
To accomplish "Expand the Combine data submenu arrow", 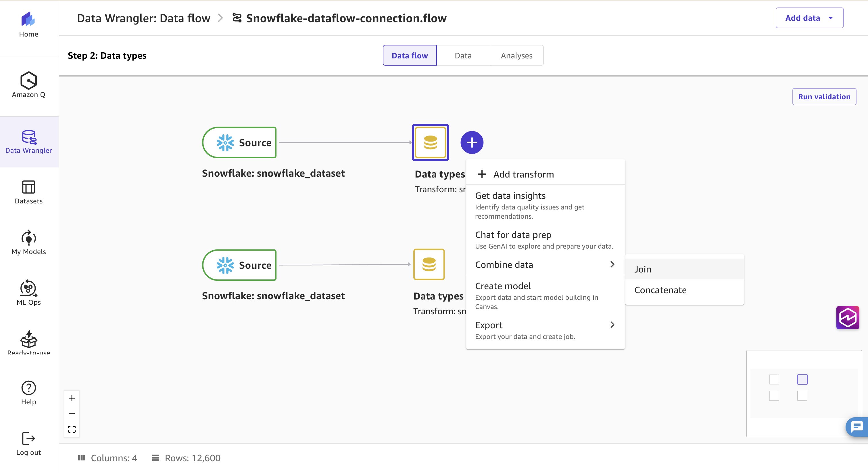I will [x=612, y=264].
